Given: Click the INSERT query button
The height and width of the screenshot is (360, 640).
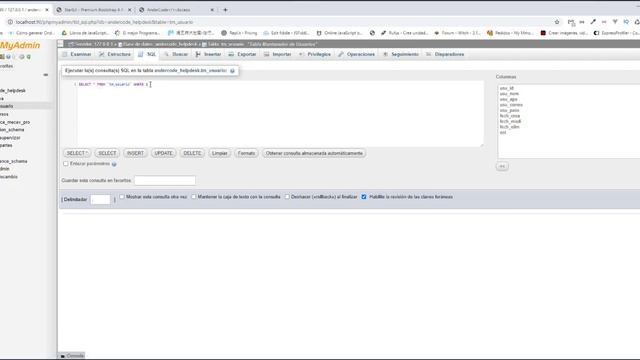Looking at the screenshot, I should pos(135,153).
